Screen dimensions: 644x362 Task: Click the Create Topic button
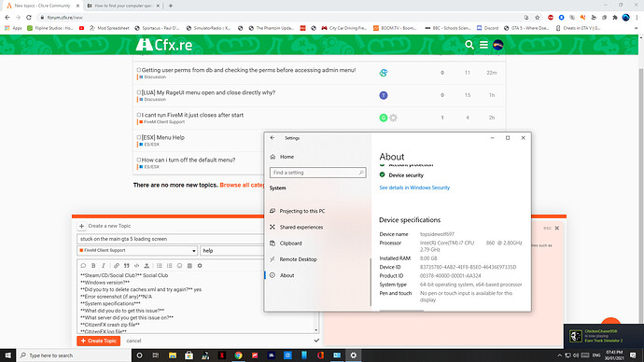tap(99, 341)
